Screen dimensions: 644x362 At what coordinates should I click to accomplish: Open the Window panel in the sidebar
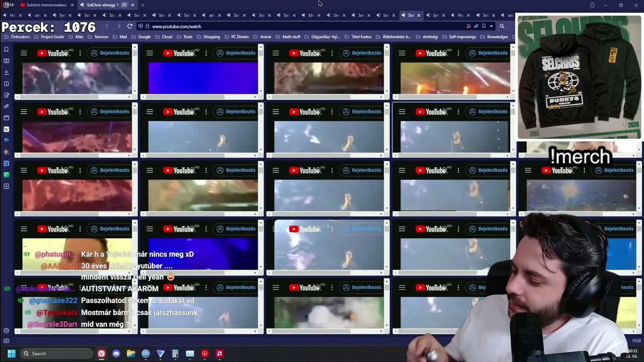tap(7, 118)
